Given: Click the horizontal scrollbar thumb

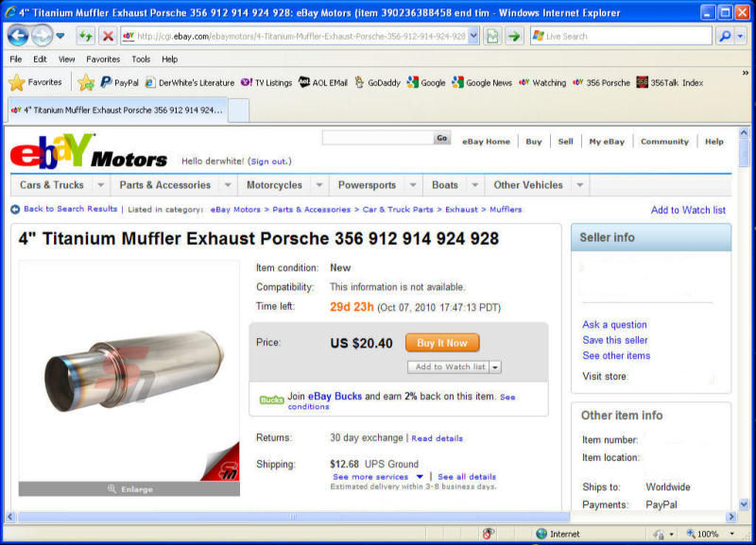Looking at the screenshot, I should 294,517.
